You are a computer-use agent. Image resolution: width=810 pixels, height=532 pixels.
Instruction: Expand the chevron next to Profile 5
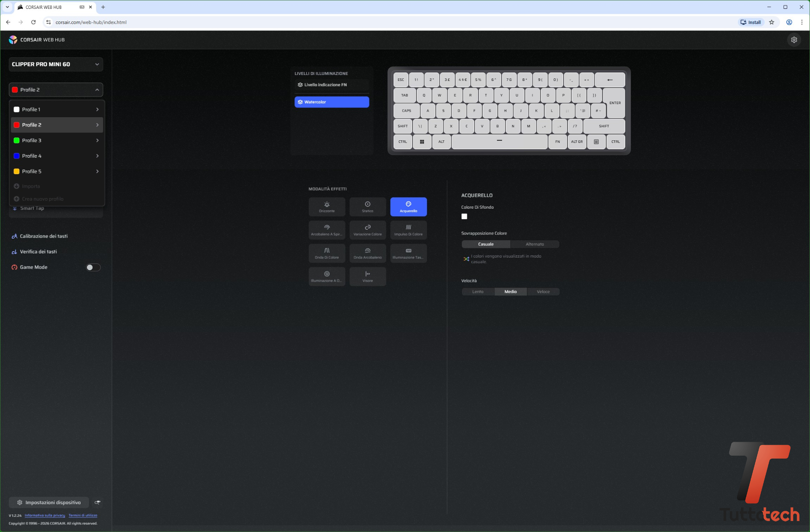[x=97, y=172]
